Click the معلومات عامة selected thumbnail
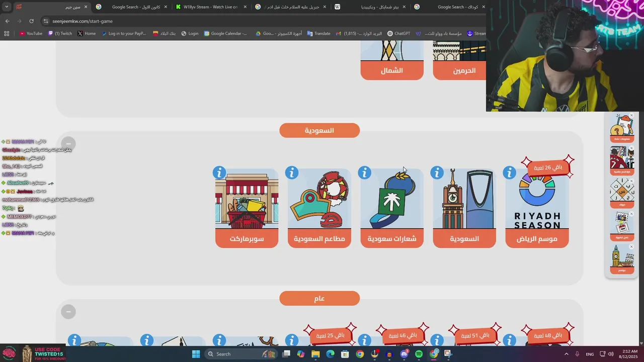Screen dimensions: 644x362 [x=622, y=128]
